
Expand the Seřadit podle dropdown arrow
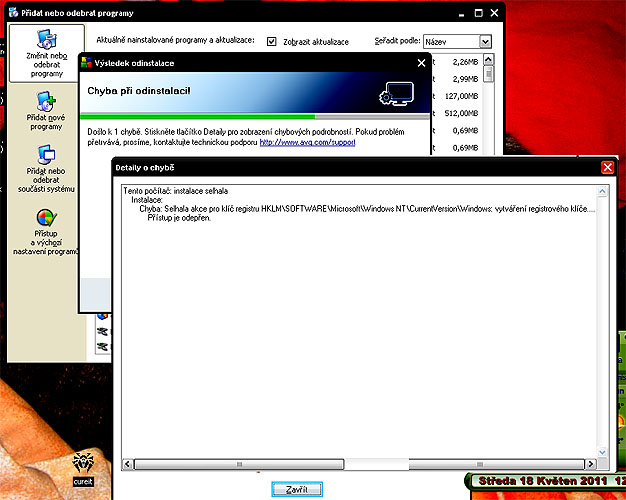(485, 41)
